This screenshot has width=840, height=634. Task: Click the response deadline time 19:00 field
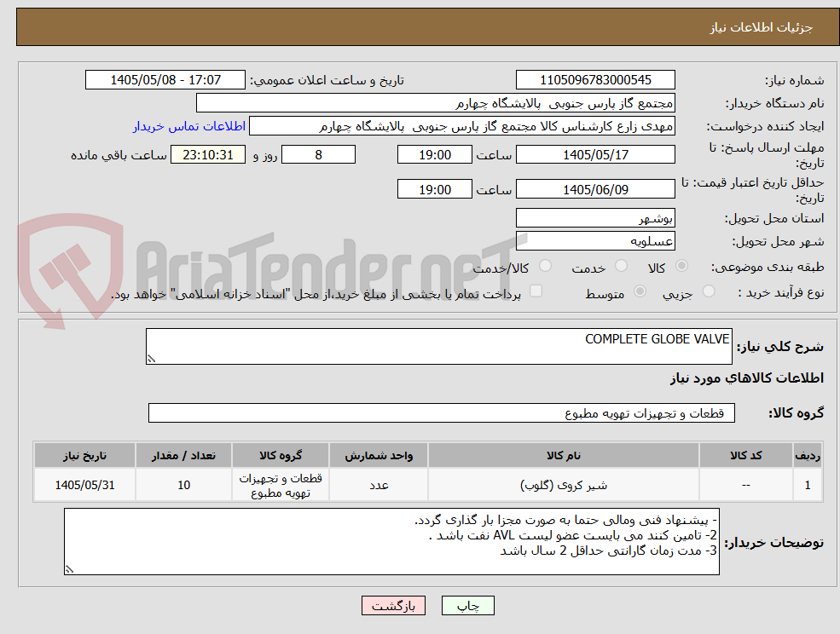click(434, 155)
